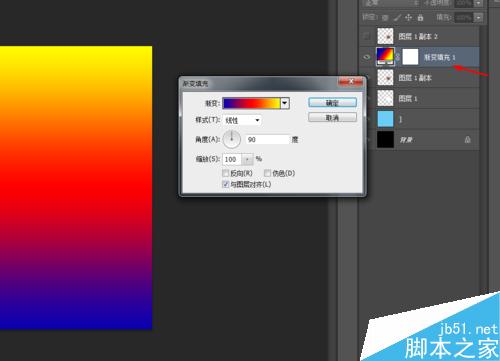Click the 确定 OK button
The height and width of the screenshot is (361, 500).
click(x=332, y=103)
